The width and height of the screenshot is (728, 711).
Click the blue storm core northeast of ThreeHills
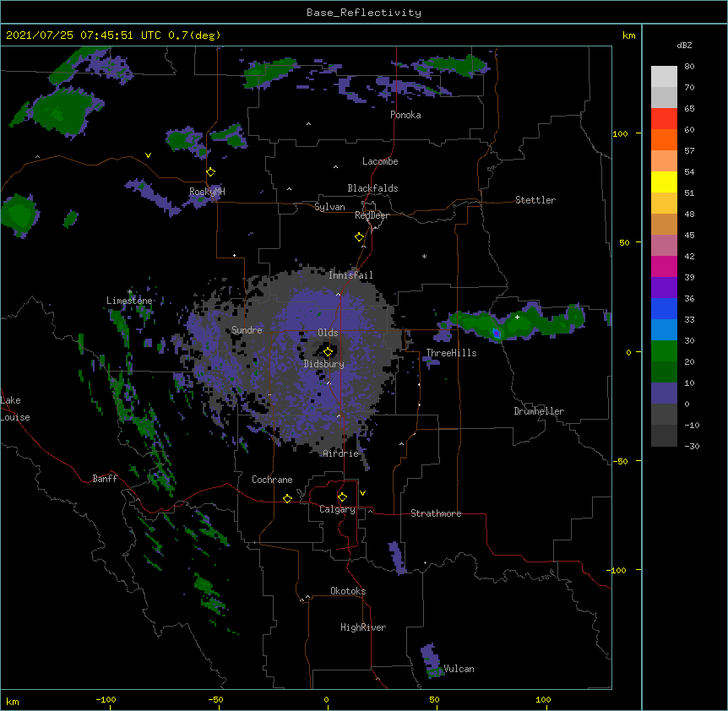click(x=497, y=333)
